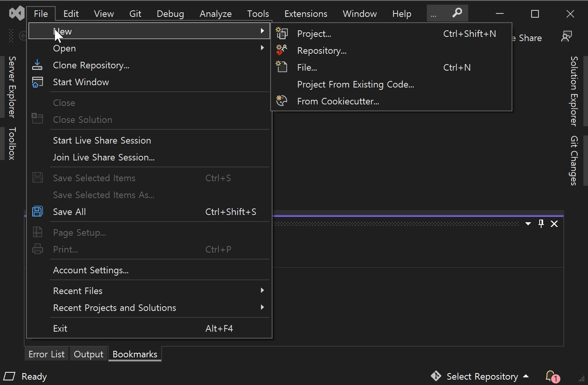588x385 pixels.
Task: Open the Server Explorer side tab
Action: tap(12, 87)
